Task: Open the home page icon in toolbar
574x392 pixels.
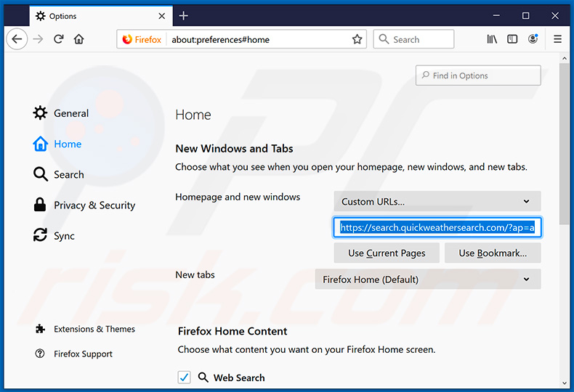Action: 78,38
